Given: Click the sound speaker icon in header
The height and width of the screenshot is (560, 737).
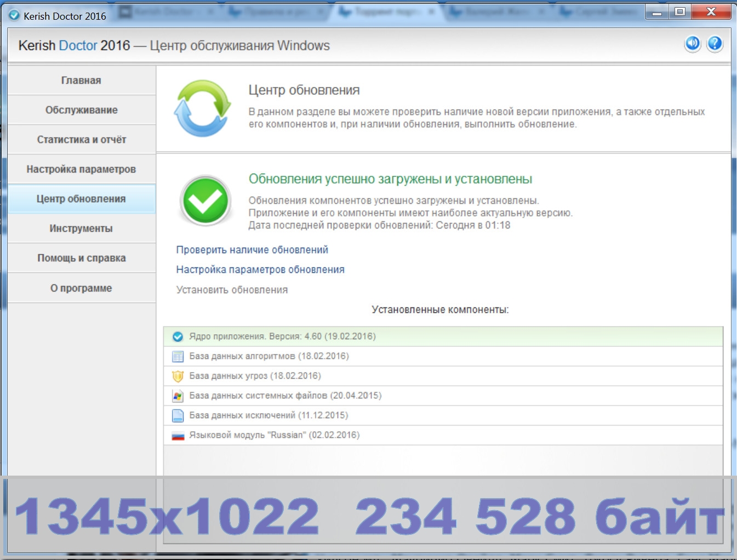Looking at the screenshot, I should (693, 44).
